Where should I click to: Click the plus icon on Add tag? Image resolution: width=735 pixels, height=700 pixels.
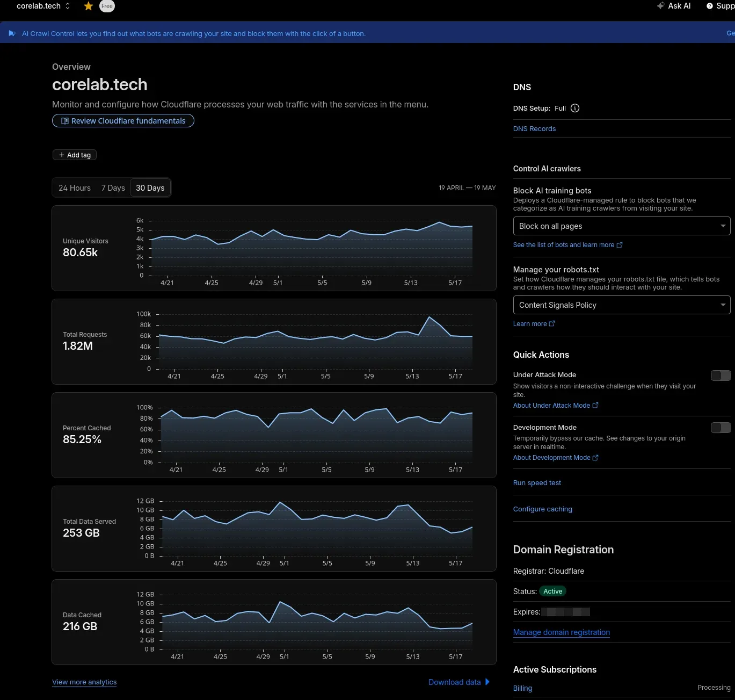click(x=62, y=155)
